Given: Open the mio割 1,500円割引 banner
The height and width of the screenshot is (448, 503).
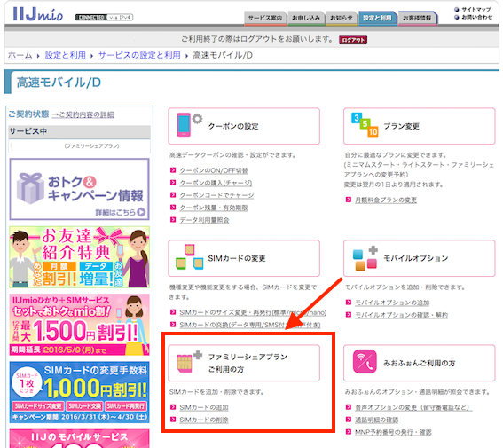Looking at the screenshot, I should 79,325.
